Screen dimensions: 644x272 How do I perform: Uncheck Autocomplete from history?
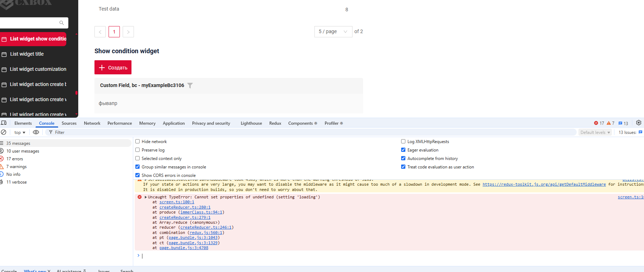[403, 158]
